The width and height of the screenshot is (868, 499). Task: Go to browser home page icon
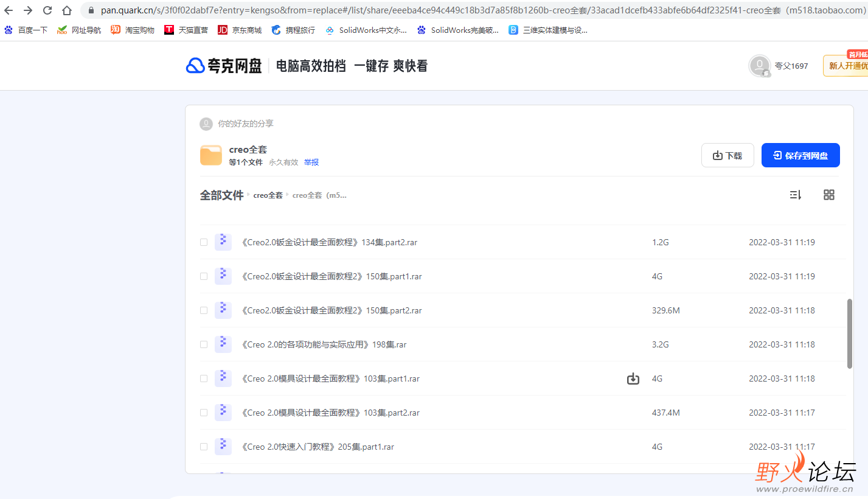(x=67, y=10)
